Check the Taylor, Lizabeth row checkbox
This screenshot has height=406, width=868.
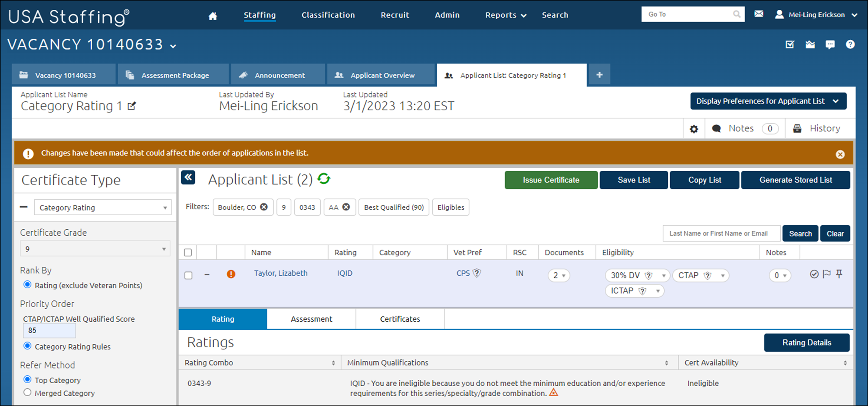click(x=188, y=275)
